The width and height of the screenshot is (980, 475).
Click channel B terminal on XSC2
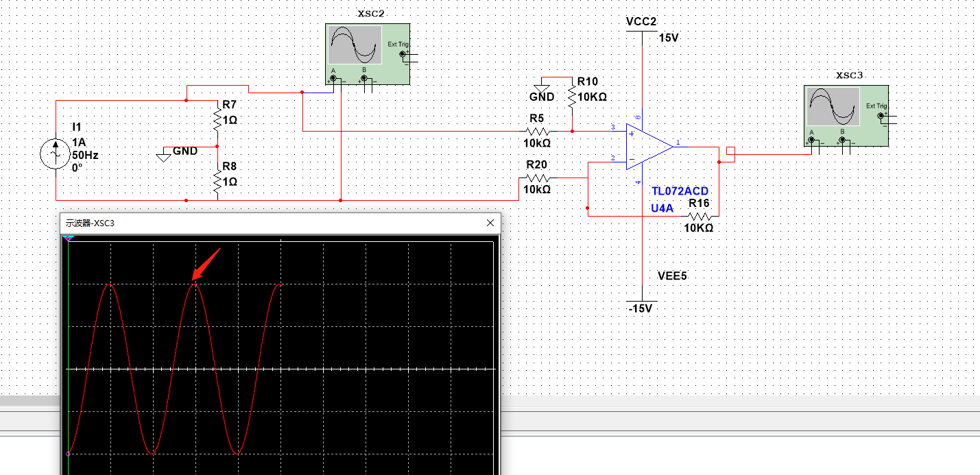(365, 80)
